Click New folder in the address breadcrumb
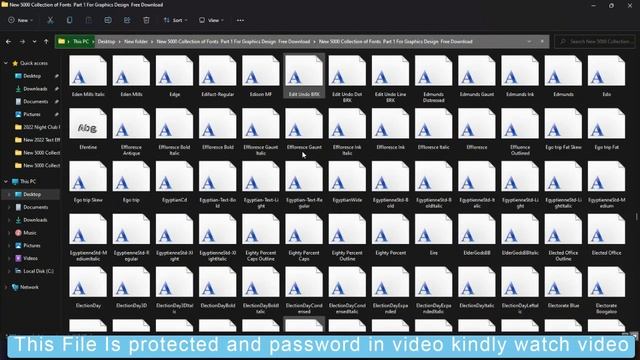The width and height of the screenshot is (640, 360). (x=136, y=42)
